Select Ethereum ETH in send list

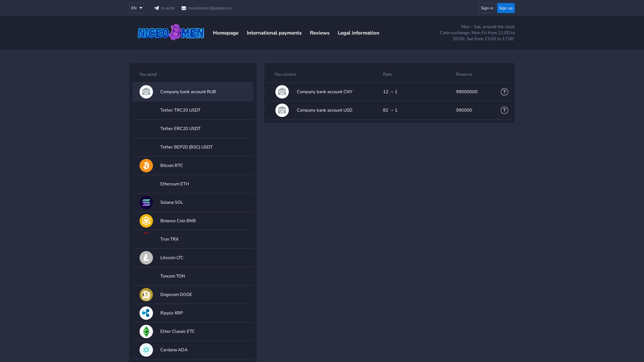[x=193, y=184]
